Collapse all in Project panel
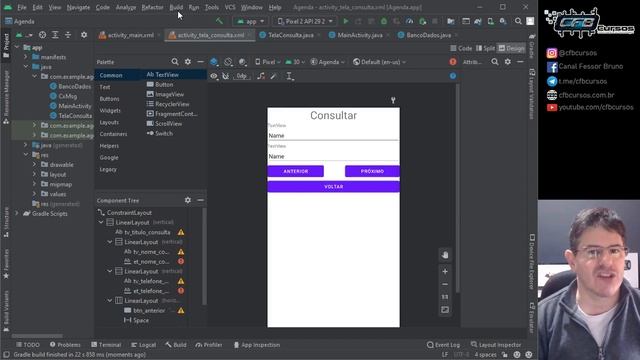Screen dimensions: 640x360 pos(68,35)
